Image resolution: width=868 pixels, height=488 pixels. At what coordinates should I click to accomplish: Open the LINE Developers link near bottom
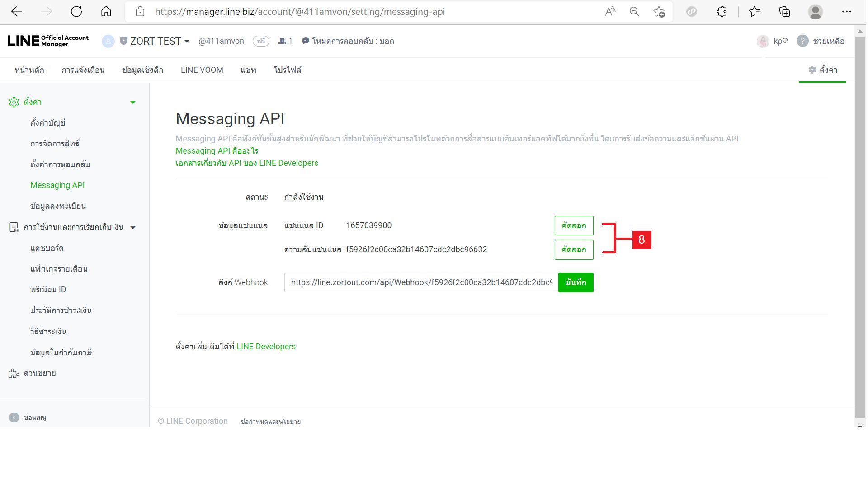tap(266, 347)
